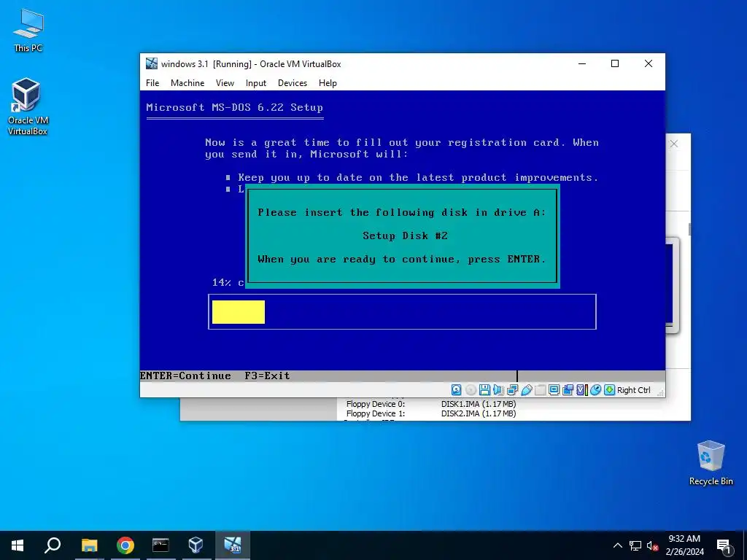
Task: Click the Right Ctrl host key label
Action: (634, 390)
